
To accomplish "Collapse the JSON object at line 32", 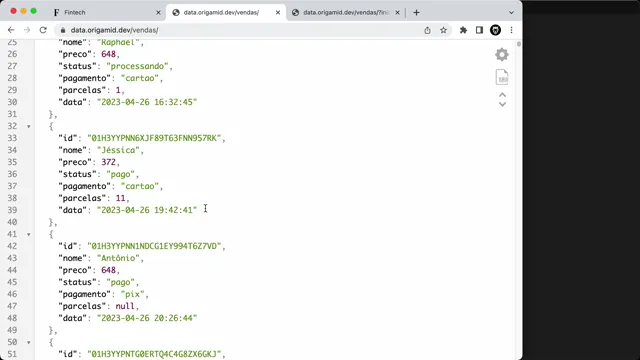I will (29, 127).
